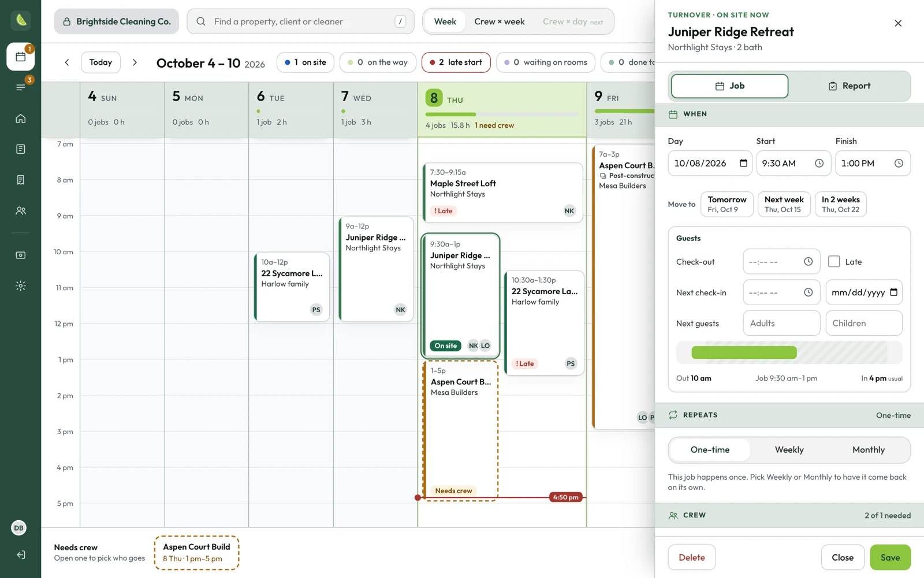Collapse the REPEATS section header

click(789, 415)
